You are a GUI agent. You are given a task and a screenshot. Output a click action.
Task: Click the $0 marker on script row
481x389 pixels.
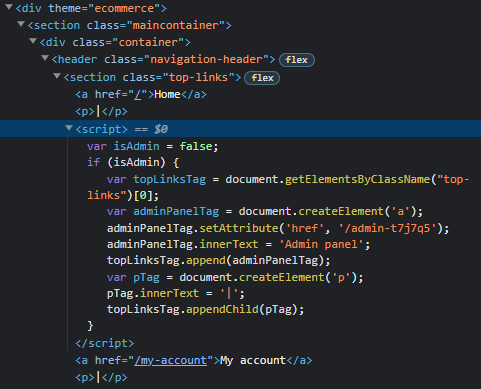[161, 129]
